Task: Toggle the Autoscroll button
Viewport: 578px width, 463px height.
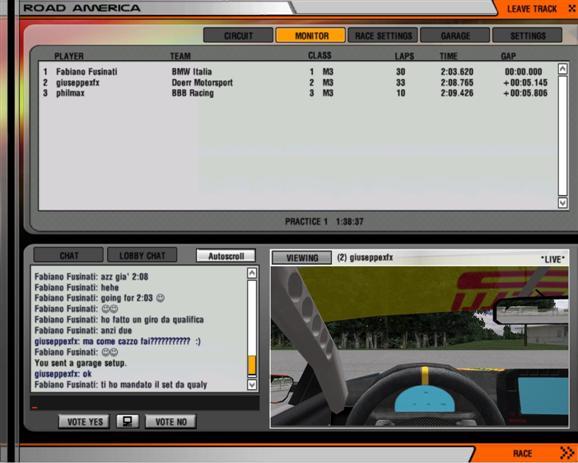Action: 226,256
